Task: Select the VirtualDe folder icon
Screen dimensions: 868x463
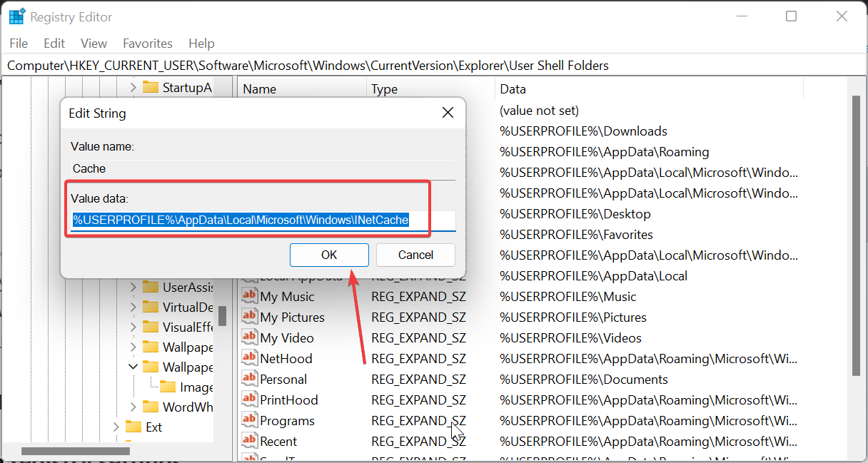Action: [150, 307]
